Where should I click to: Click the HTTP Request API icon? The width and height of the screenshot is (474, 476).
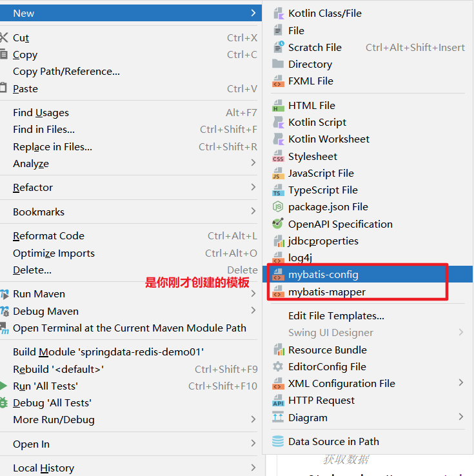(278, 401)
